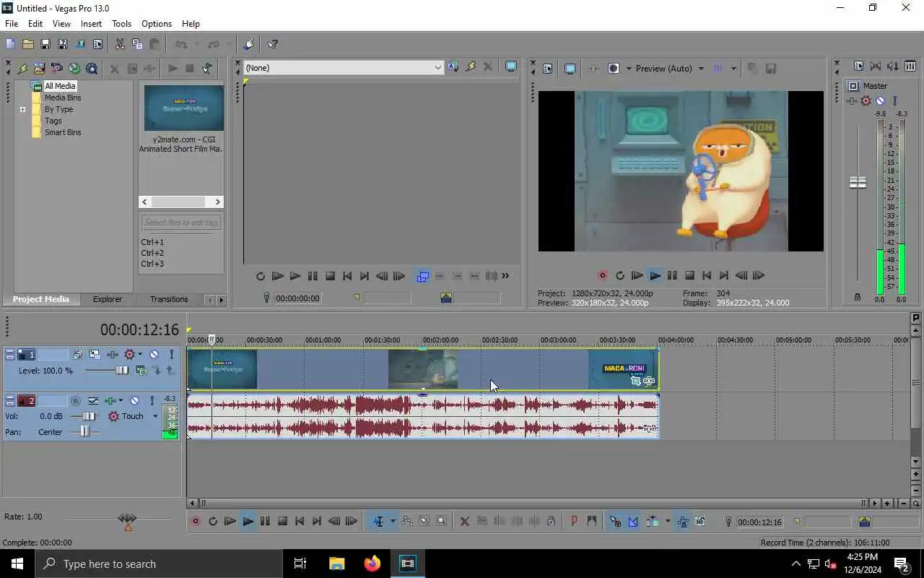This screenshot has width=924, height=578.
Task: Open Master Bus FX gear icon
Action: 866,101
